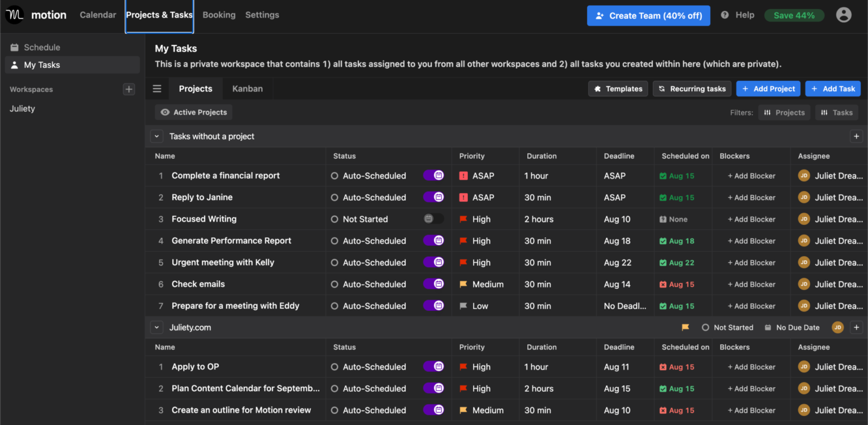Click the status circle for Complete a financial report

point(335,176)
